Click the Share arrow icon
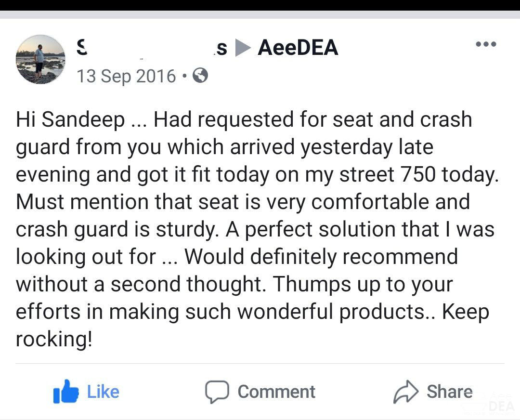Viewport: 520px width, 420px height. coord(406,392)
